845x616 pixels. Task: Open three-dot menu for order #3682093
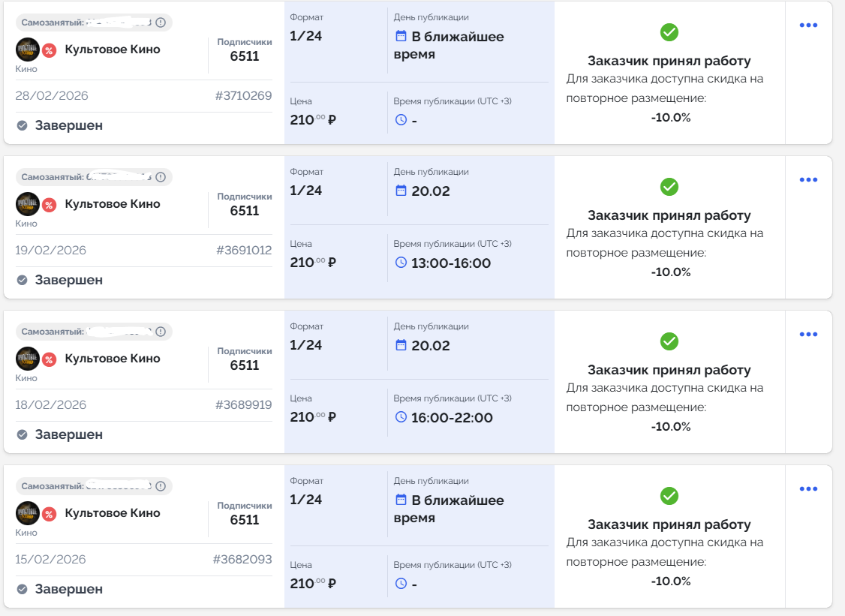click(x=808, y=489)
